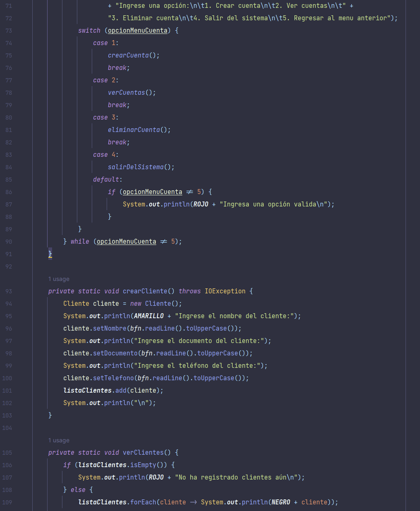420x511 pixels.
Task: Click the verClientes method name declaration
Action: [x=143, y=453]
